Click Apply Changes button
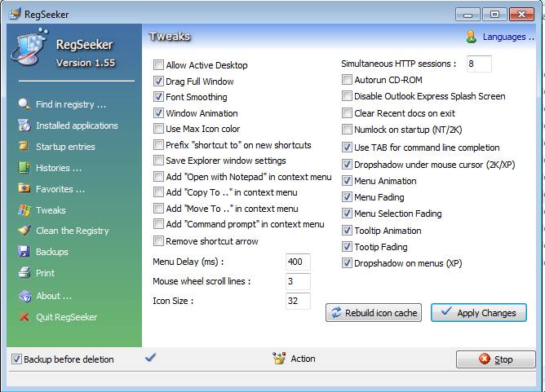This screenshot has width=545, height=392. click(x=479, y=312)
